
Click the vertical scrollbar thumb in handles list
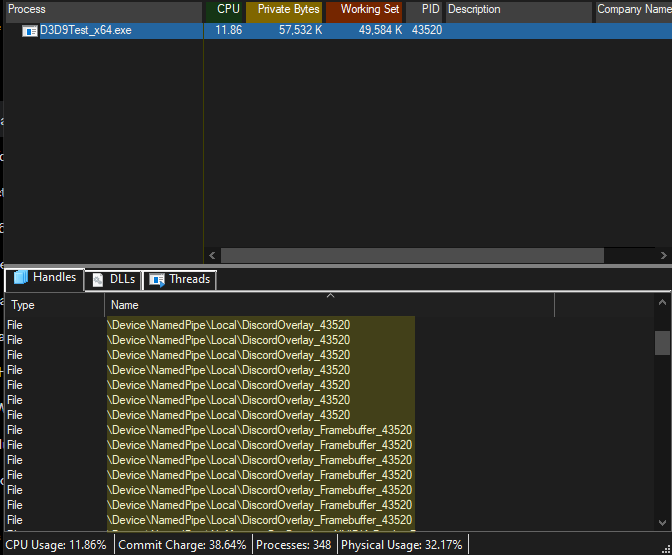coord(662,343)
